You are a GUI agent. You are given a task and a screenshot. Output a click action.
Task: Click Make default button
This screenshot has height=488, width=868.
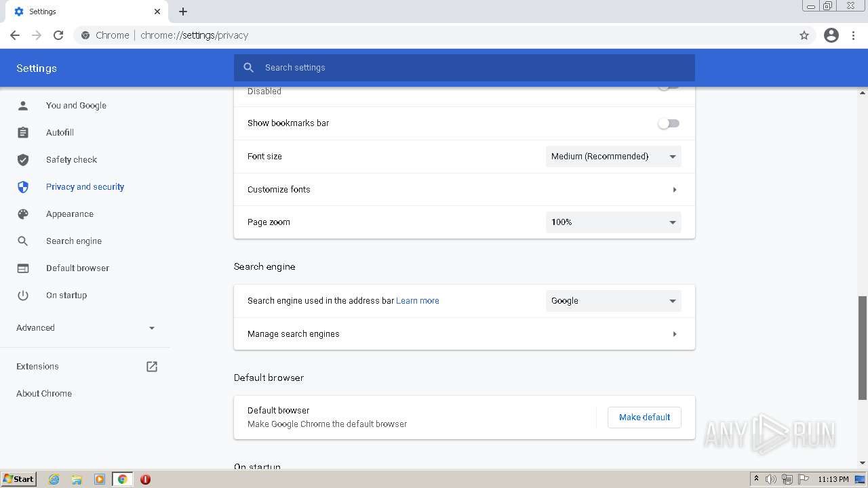coord(644,418)
